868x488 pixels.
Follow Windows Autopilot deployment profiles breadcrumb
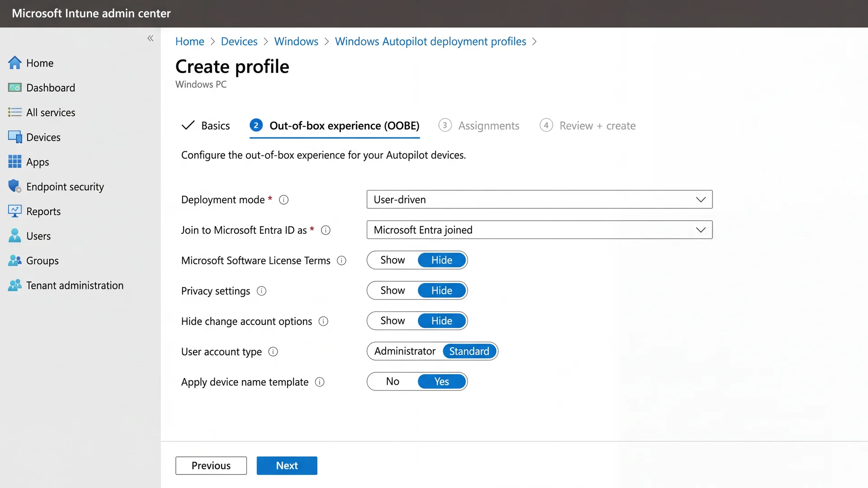coord(430,42)
